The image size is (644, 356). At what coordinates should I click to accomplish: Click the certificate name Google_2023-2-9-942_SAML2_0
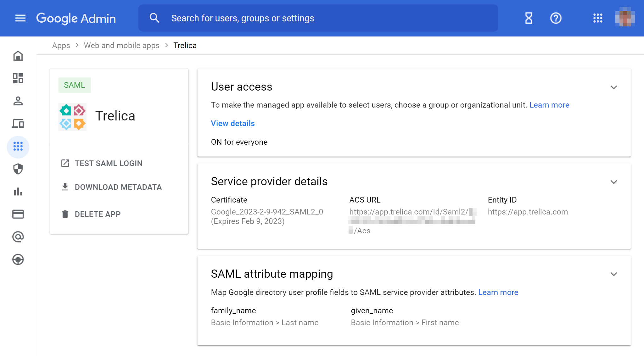267,212
